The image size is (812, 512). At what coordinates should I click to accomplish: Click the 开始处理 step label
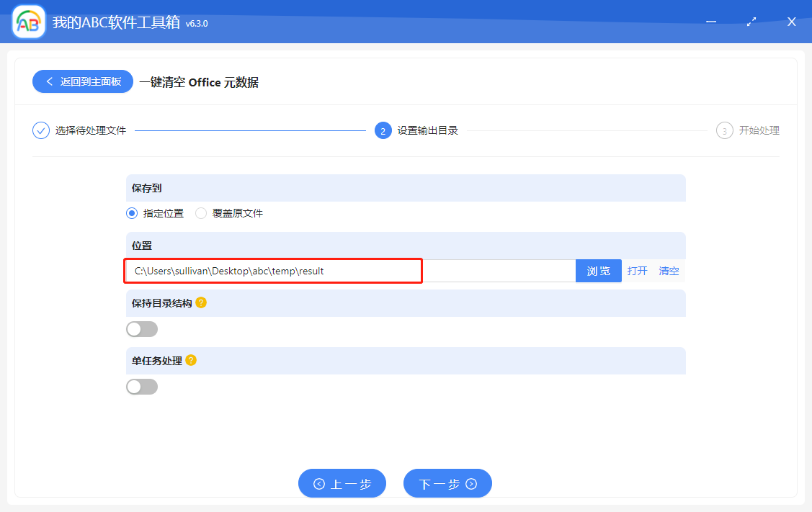755,130
